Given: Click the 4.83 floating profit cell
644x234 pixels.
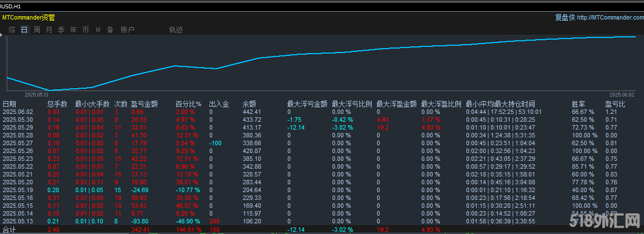Looking at the screenshot, I should click(383, 120).
